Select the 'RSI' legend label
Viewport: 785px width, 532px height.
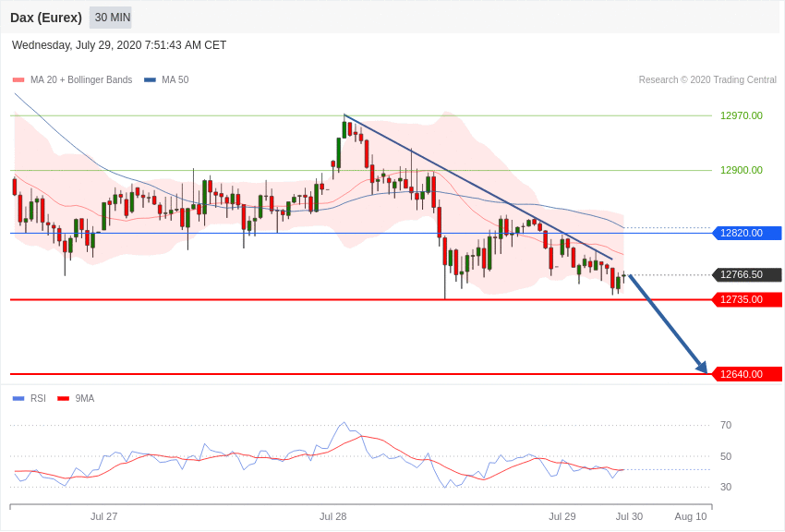click(x=38, y=398)
